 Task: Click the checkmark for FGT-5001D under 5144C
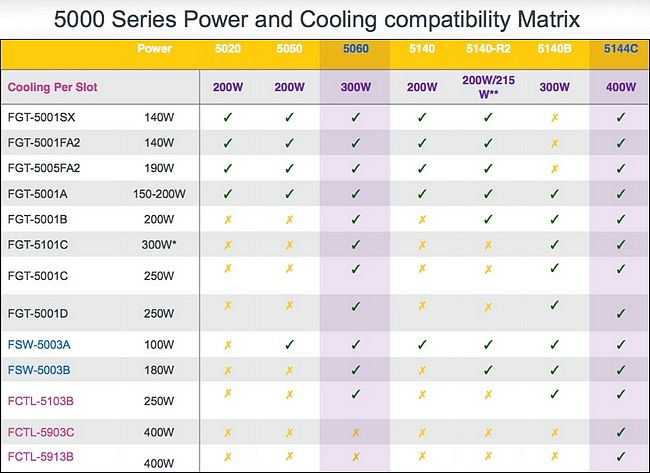point(621,313)
